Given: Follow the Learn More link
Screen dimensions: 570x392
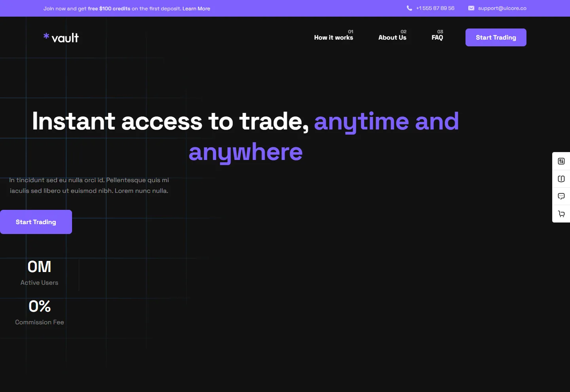Looking at the screenshot, I should click(196, 8).
